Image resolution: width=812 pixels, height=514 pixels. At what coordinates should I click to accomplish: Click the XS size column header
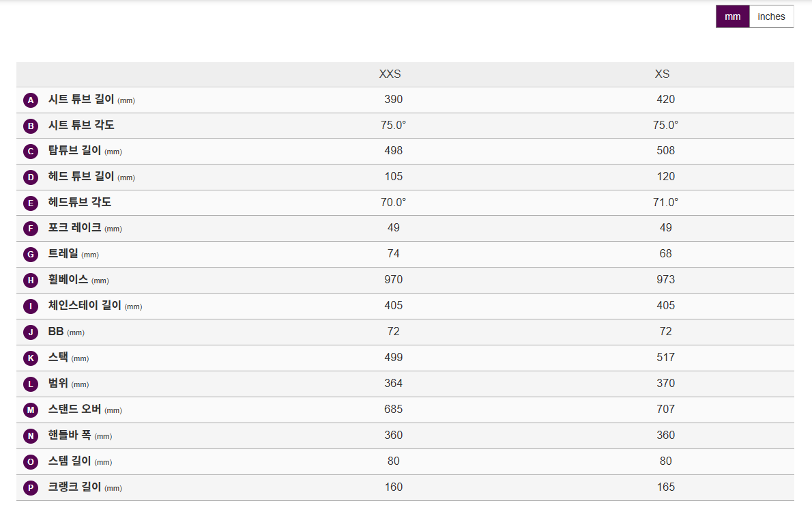point(662,74)
